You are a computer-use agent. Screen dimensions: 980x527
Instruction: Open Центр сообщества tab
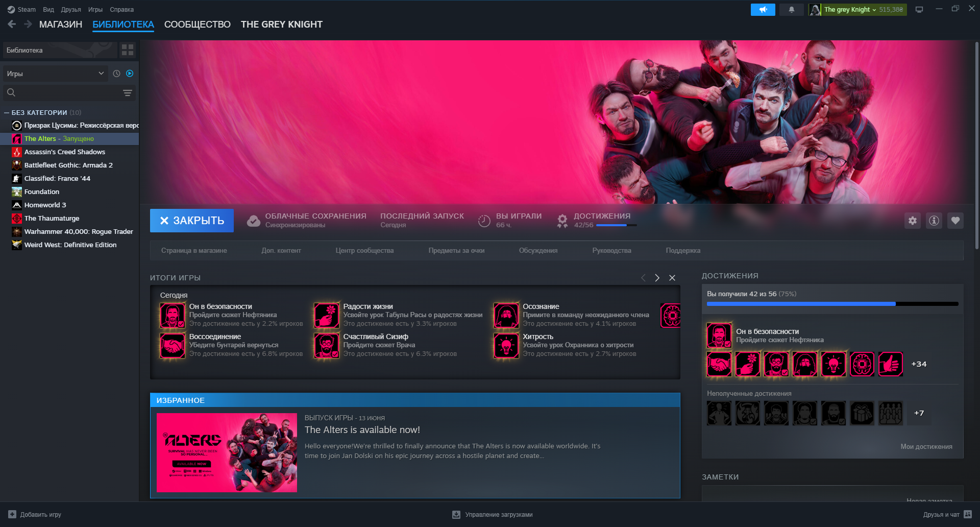[364, 251]
